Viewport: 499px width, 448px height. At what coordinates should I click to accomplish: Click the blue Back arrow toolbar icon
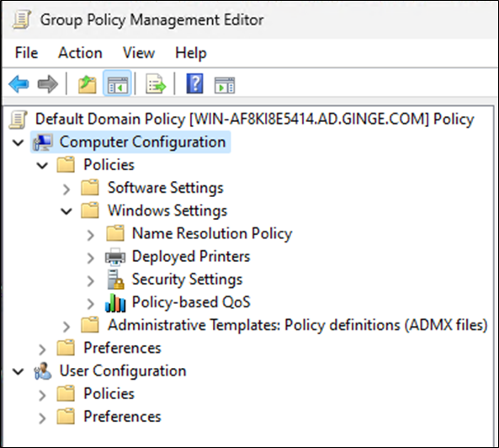(x=19, y=84)
